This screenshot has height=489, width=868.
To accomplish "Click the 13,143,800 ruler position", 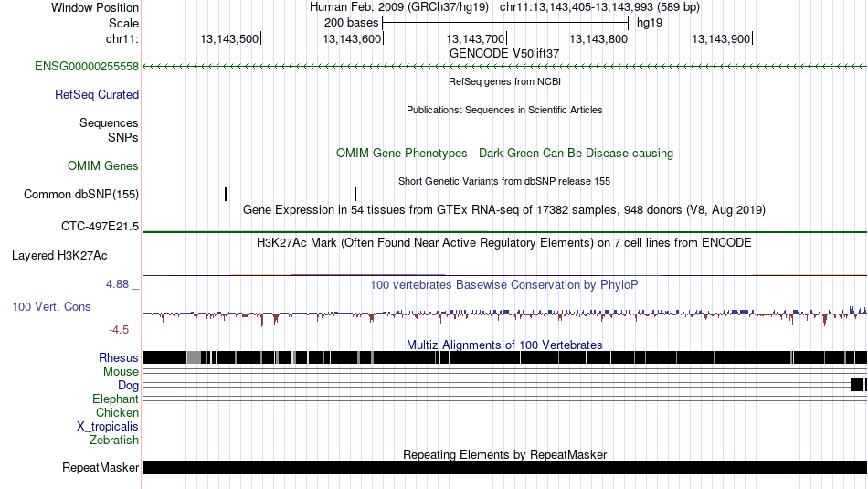I will 599,38.
